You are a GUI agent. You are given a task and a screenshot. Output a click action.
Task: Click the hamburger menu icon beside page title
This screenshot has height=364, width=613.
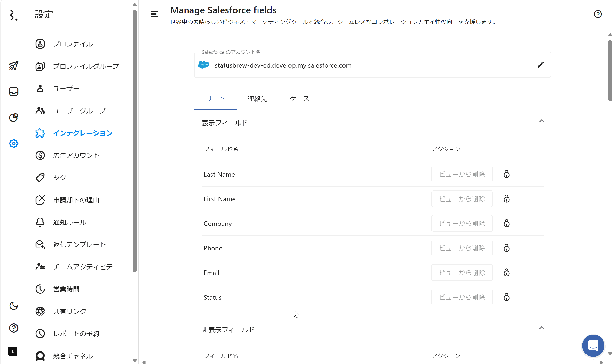point(154,14)
